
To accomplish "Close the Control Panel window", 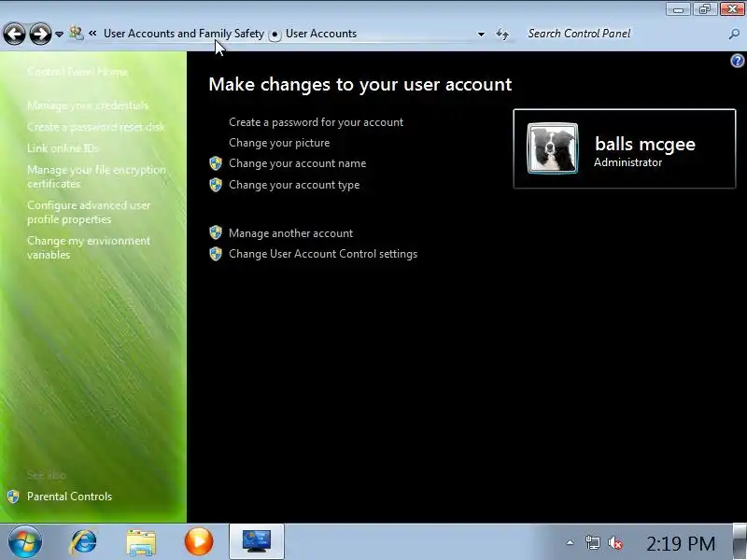I will pyautogui.click(x=732, y=9).
